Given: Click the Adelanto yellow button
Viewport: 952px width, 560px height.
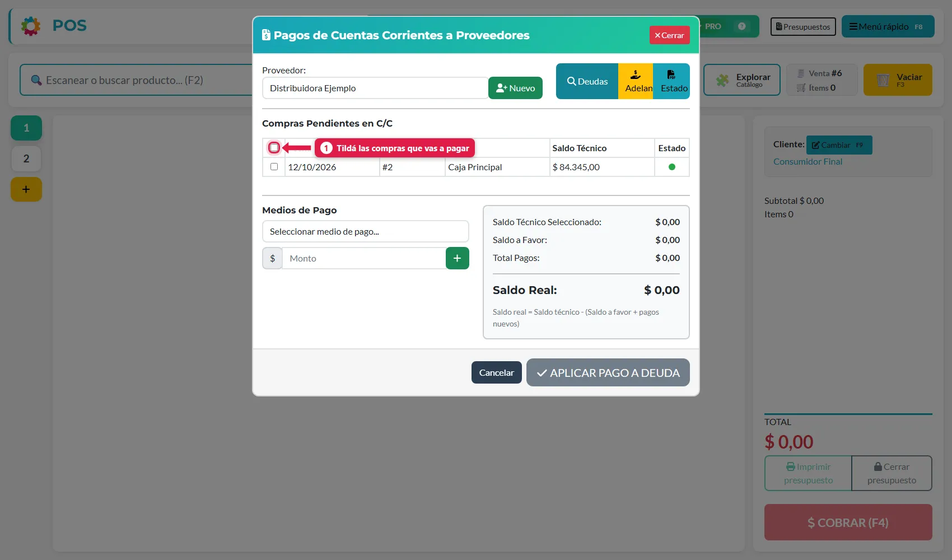Looking at the screenshot, I should pyautogui.click(x=636, y=81).
